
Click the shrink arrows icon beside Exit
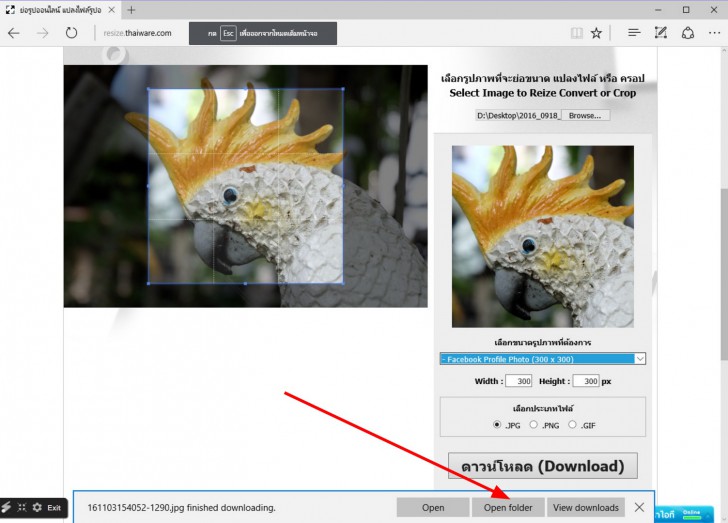point(22,507)
